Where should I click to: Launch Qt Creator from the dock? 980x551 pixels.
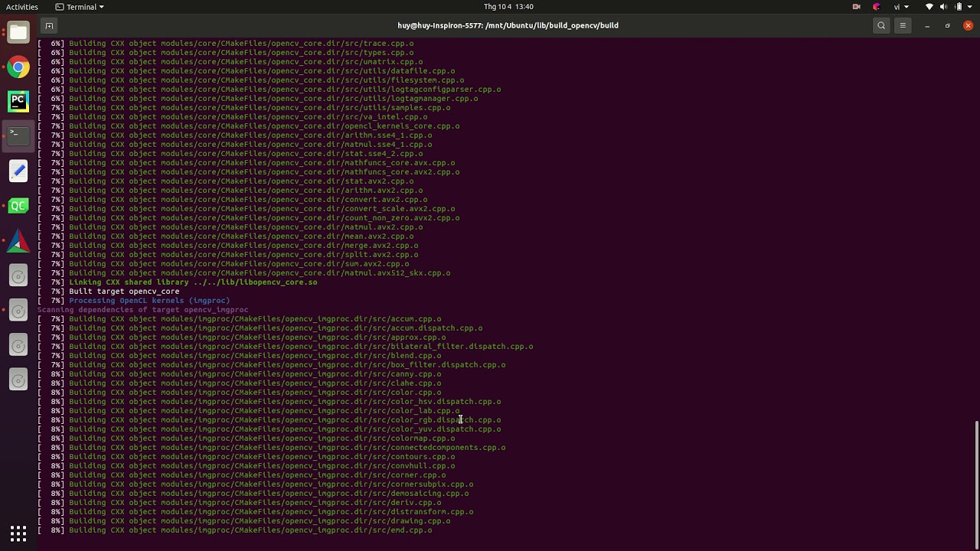pos(18,206)
